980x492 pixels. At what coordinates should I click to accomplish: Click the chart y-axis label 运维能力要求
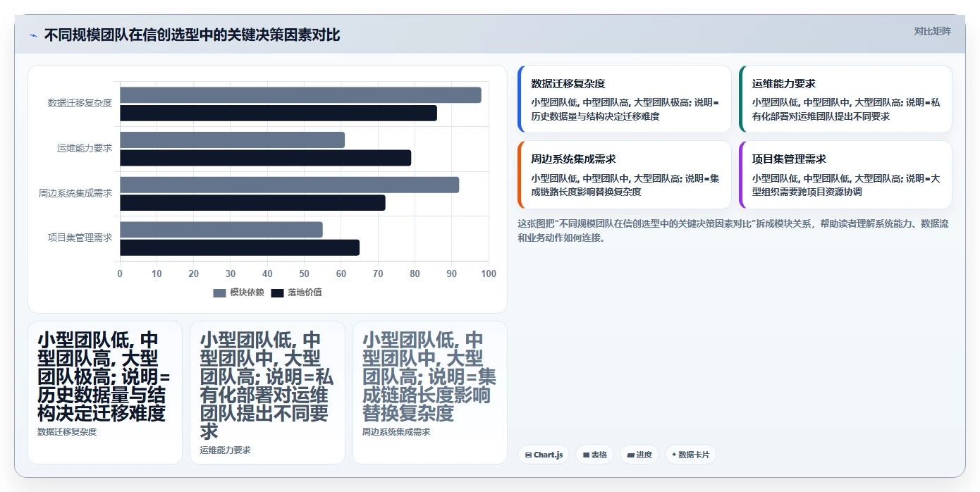coord(85,148)
